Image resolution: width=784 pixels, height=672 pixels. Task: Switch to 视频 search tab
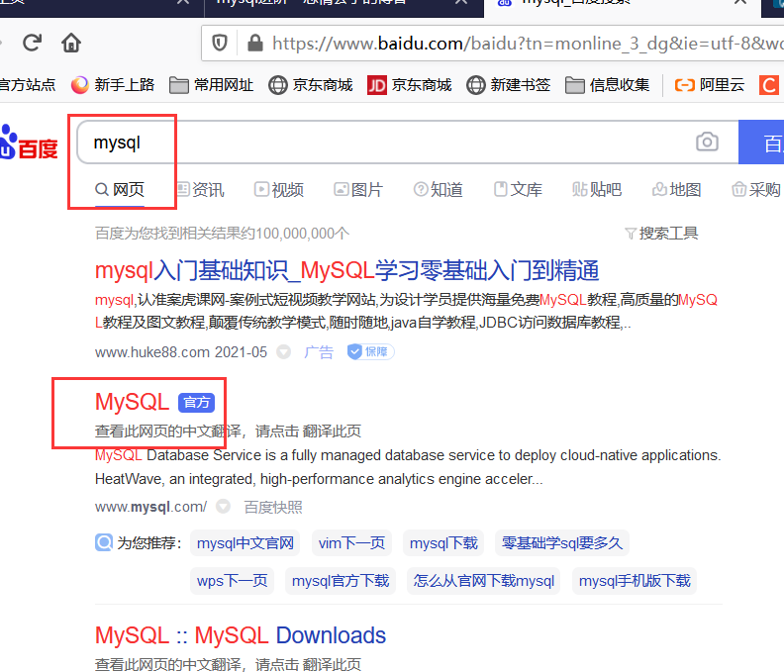(279, 190)
